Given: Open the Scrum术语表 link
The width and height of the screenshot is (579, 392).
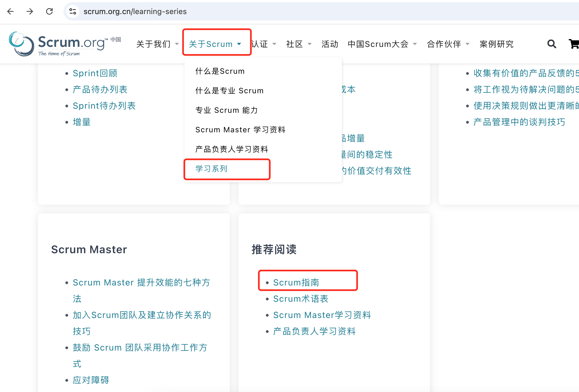Looking at the screenshot, I should (301, 299).
